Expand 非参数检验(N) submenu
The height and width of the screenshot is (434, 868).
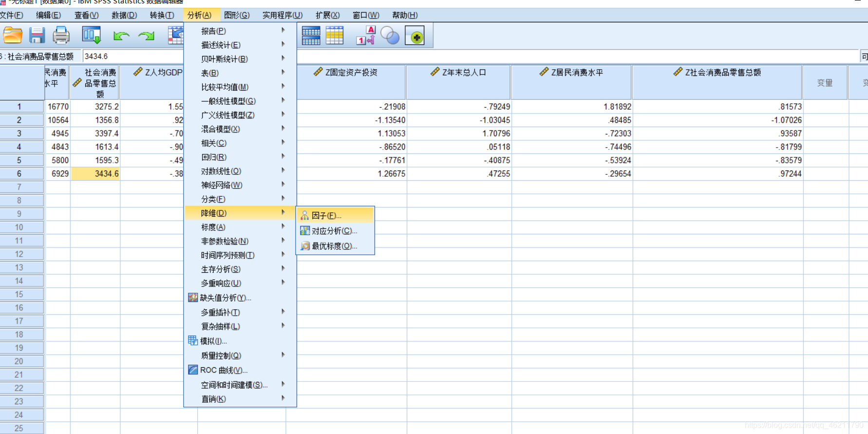[x=240, y=241]
